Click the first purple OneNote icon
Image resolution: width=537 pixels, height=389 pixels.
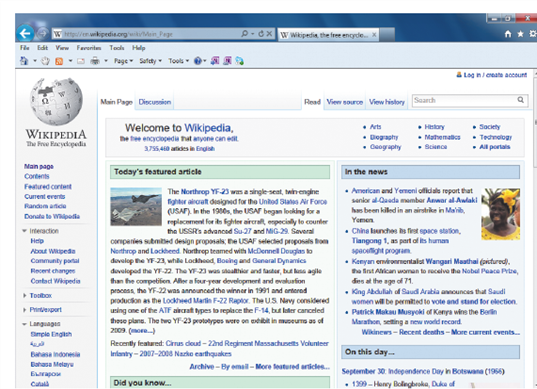coord(215,61)
